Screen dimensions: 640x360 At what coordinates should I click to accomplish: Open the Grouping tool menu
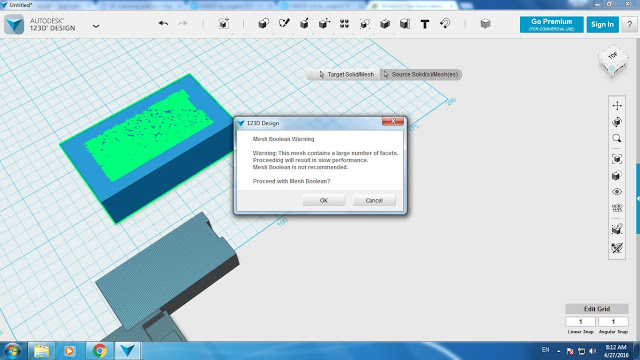point(364,24)
